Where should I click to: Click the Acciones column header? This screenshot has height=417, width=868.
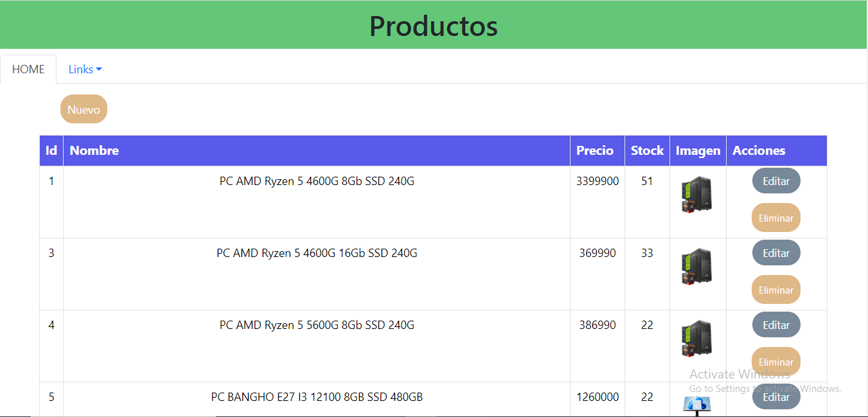(759, 150)
